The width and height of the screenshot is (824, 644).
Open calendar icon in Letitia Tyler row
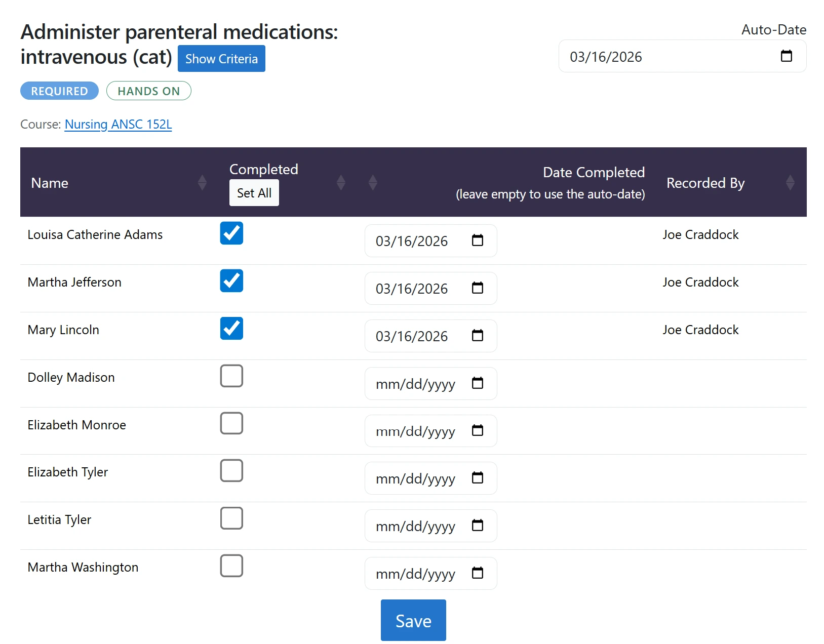tap(477, 525)
